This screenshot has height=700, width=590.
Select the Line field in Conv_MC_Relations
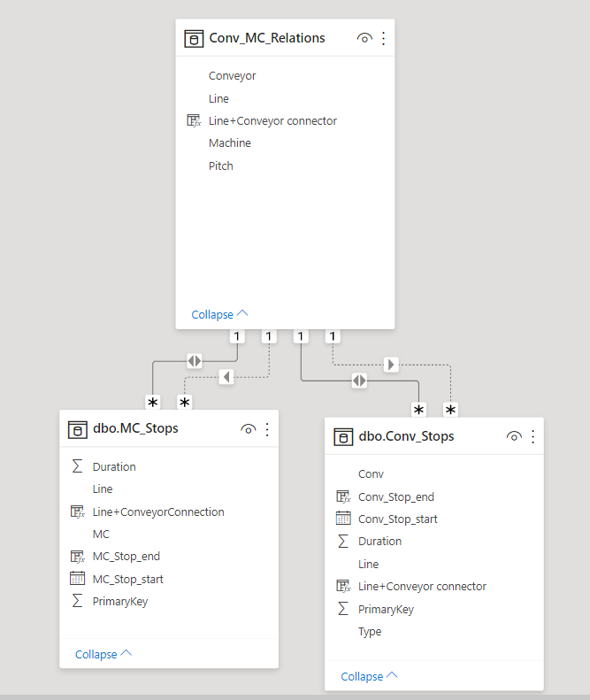coord(218,98)
